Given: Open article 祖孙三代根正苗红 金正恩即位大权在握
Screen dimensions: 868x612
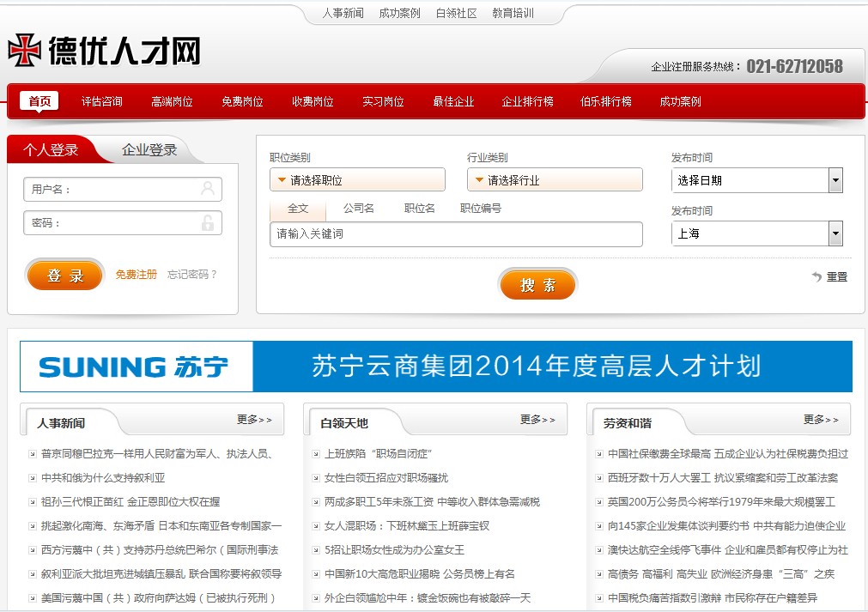Looking at the screenshot, I should (131, 502).
